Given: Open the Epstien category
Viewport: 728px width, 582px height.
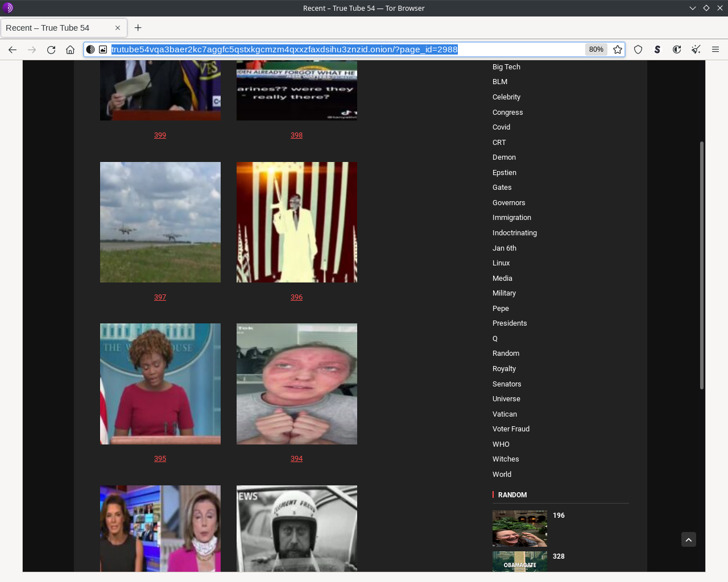Looking at the screenshot, I should (504, 173).
